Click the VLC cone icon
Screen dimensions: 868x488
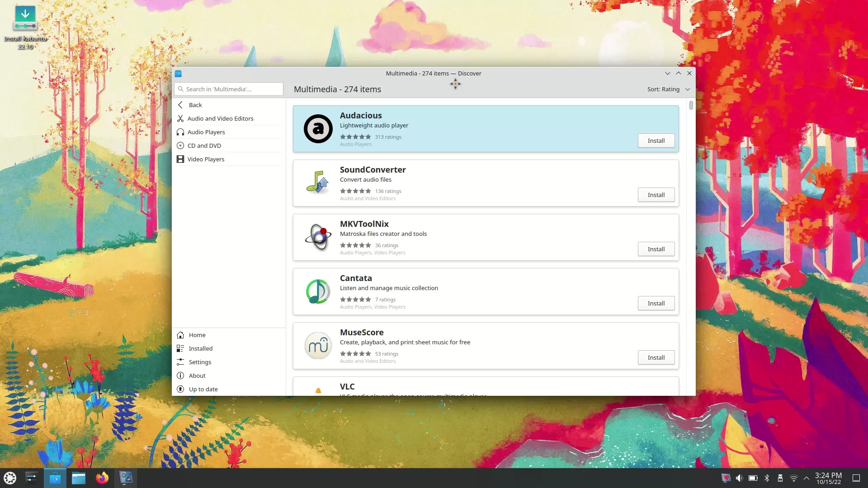pos(318,390)
